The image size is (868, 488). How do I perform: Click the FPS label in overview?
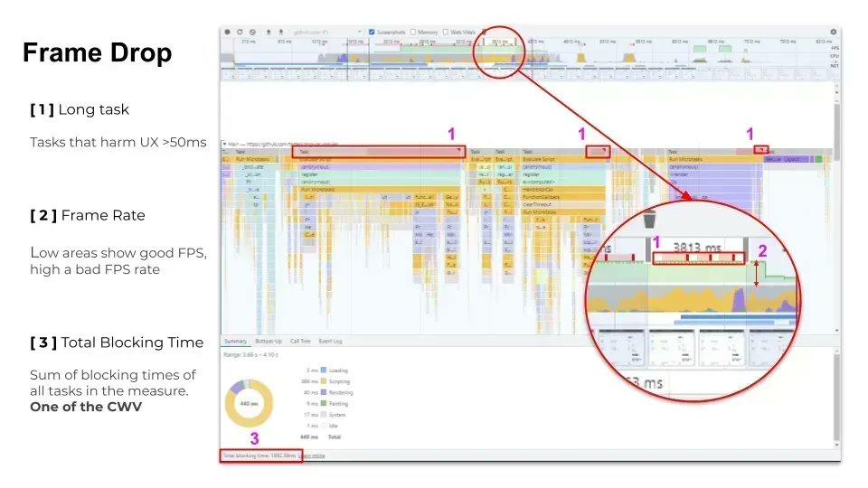click(x=835, y=48)
